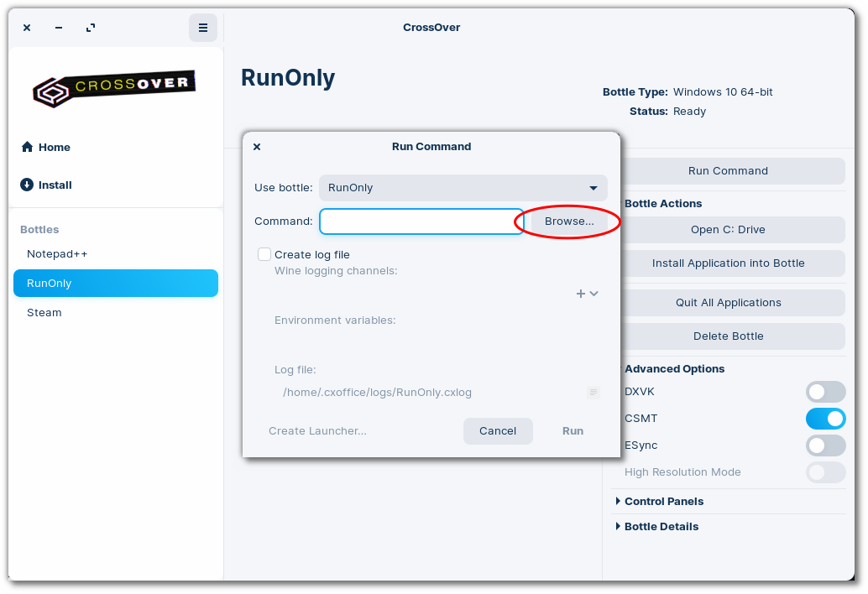Click Quit All Applications button
Image resolution: width=868 pixels, height=594 pixels.
(x=728, y=303)
